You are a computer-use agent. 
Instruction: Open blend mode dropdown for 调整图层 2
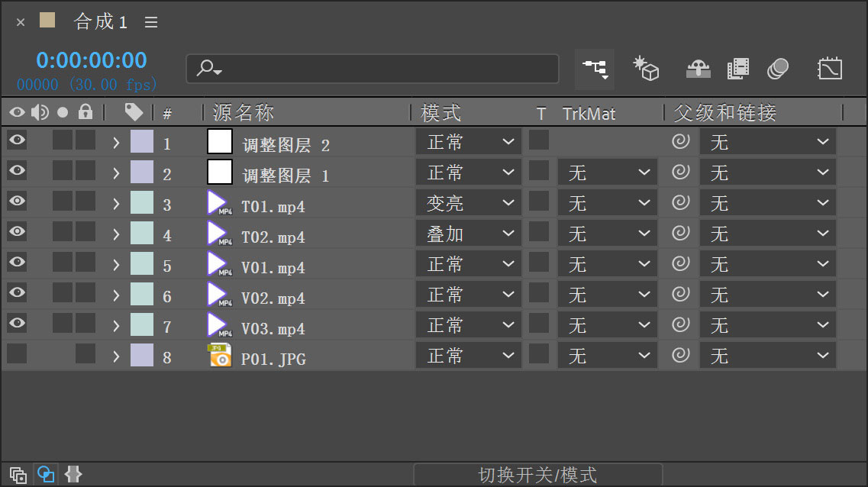pos(469,142)
